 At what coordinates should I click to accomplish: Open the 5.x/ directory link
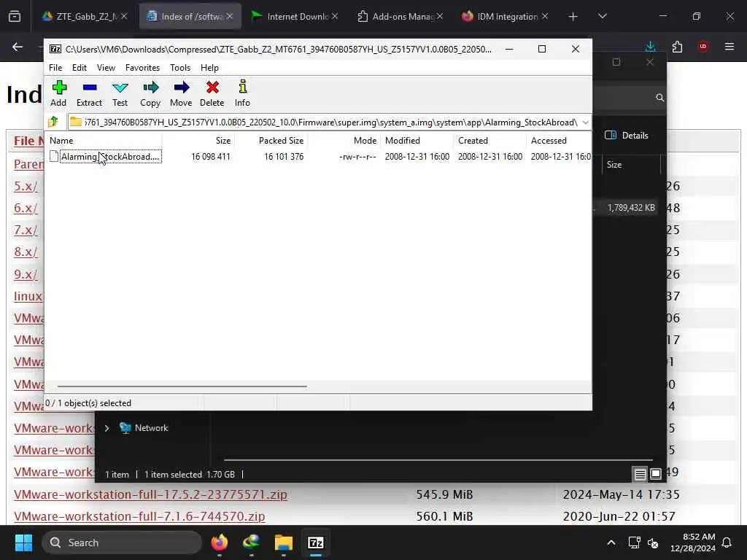tap(26, 186)
